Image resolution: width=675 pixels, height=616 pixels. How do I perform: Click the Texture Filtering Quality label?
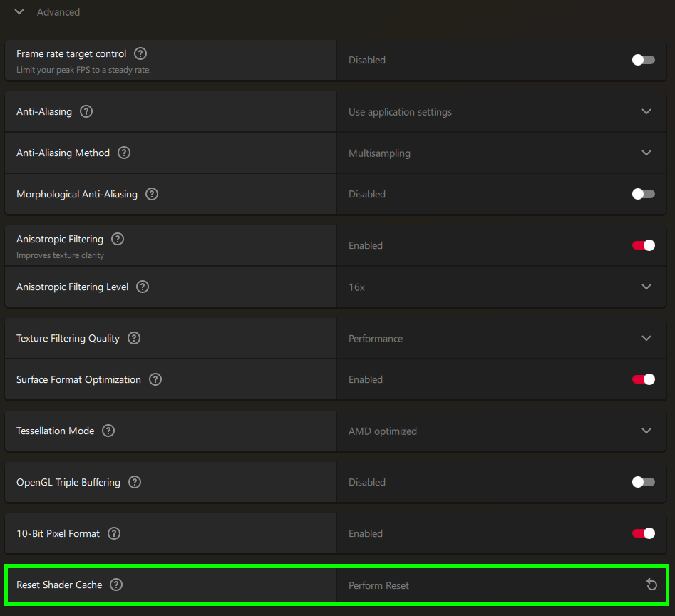[x=68, y=339]
